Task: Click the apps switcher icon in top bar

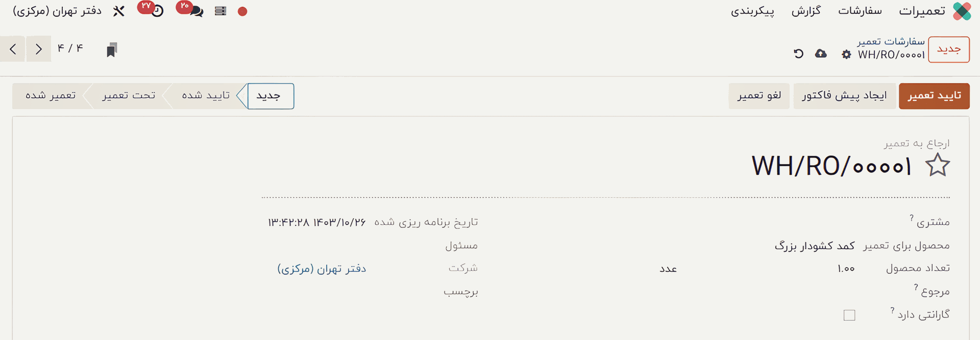Action: point(220,11)
